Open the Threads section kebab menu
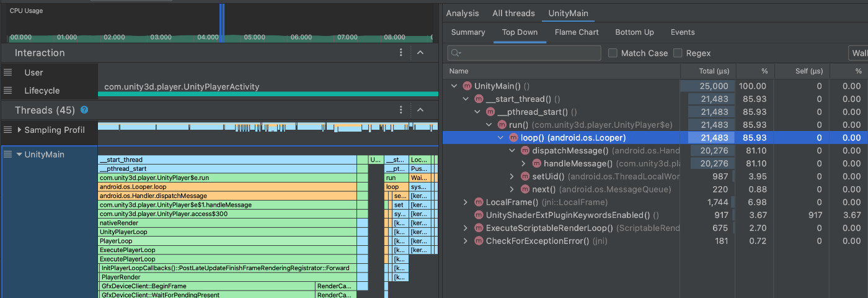 click(x=401, y=110)
